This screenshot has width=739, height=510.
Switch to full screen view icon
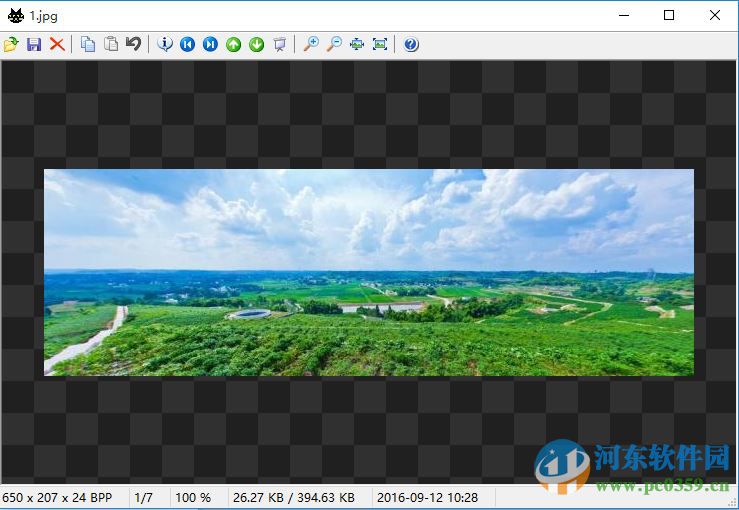tap(380, 44)
